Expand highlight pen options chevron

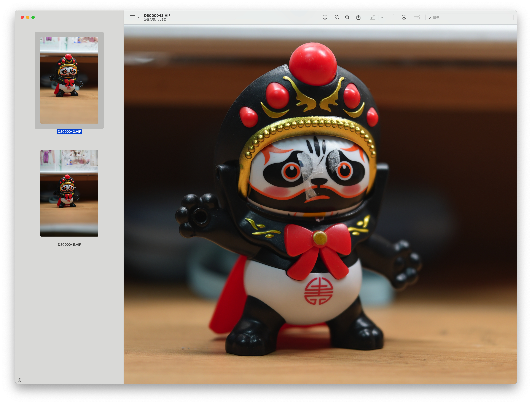click(x=382, y=17)
